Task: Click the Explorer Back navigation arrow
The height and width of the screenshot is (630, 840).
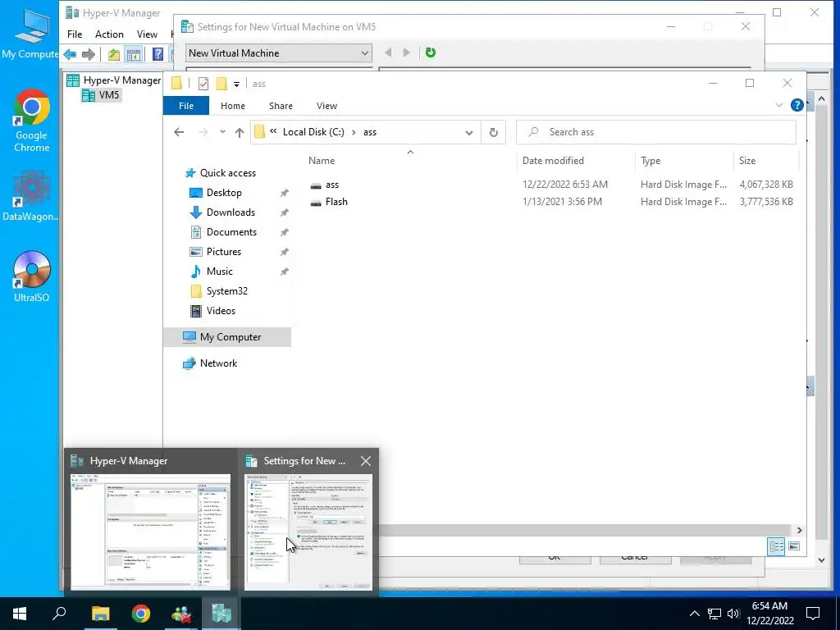Action: [179, 132]
